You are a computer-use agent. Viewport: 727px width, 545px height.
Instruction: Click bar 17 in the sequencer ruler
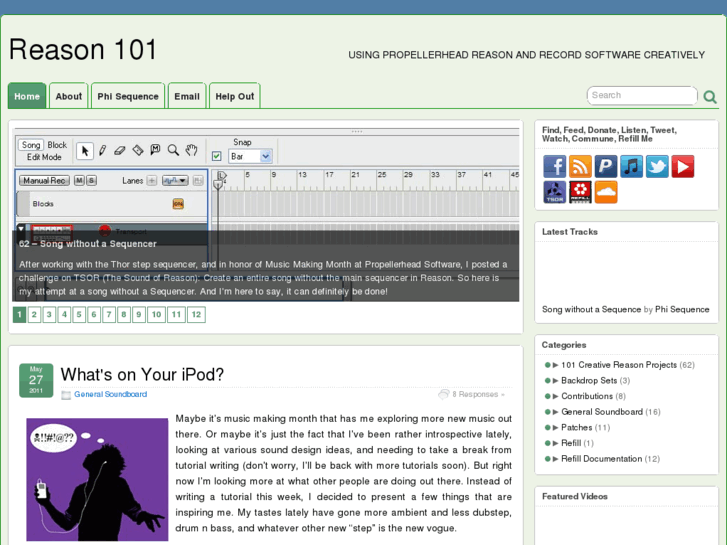click(329, 175)
